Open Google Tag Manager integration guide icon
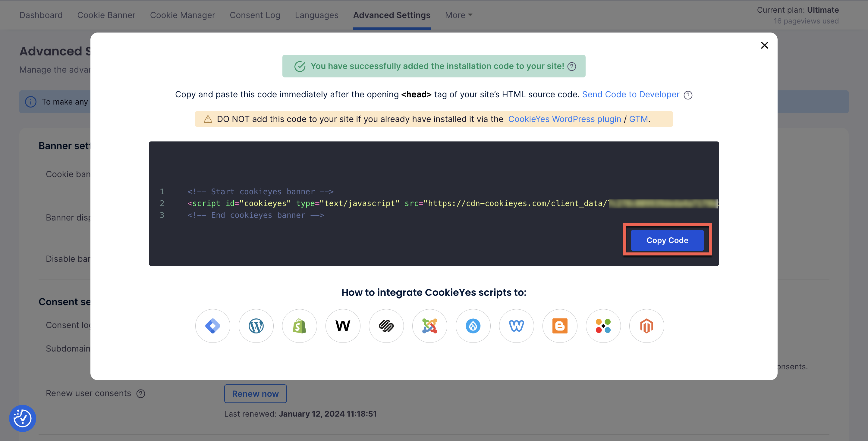The width and height of the screenshot is (868, 441). point(212,326)
